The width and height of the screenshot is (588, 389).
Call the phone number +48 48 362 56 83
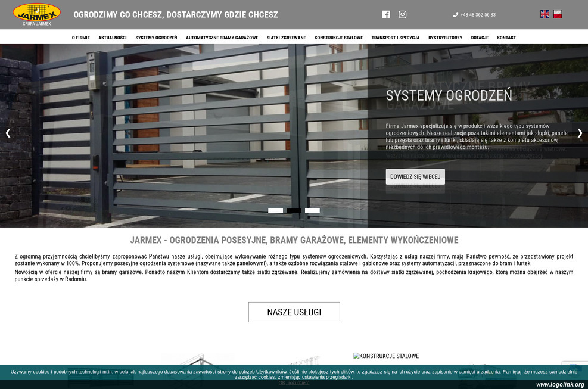pyautogui.click(x=474, y=15)
